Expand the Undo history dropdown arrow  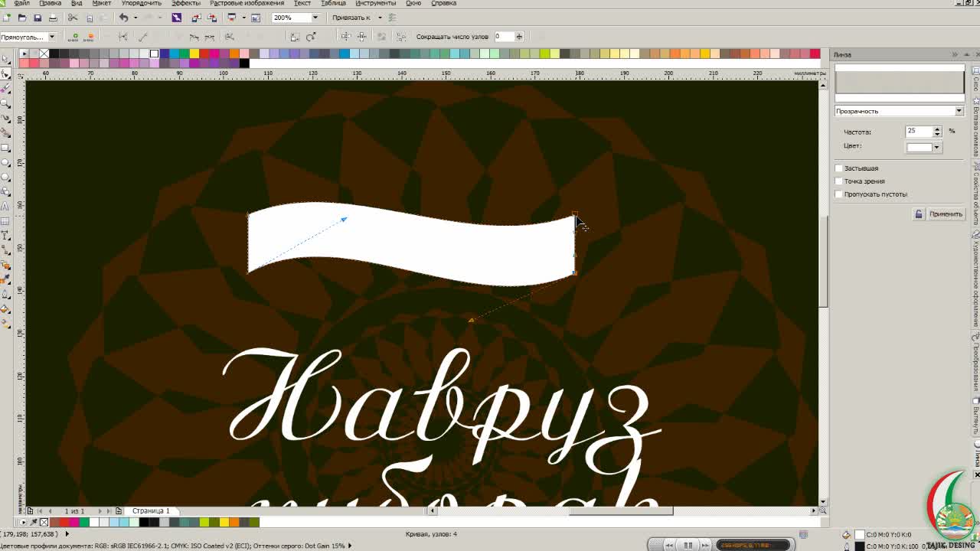pos(135,17)
